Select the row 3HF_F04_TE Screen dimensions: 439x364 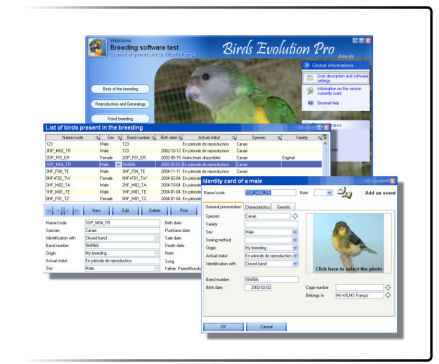(x=183, y=171)
